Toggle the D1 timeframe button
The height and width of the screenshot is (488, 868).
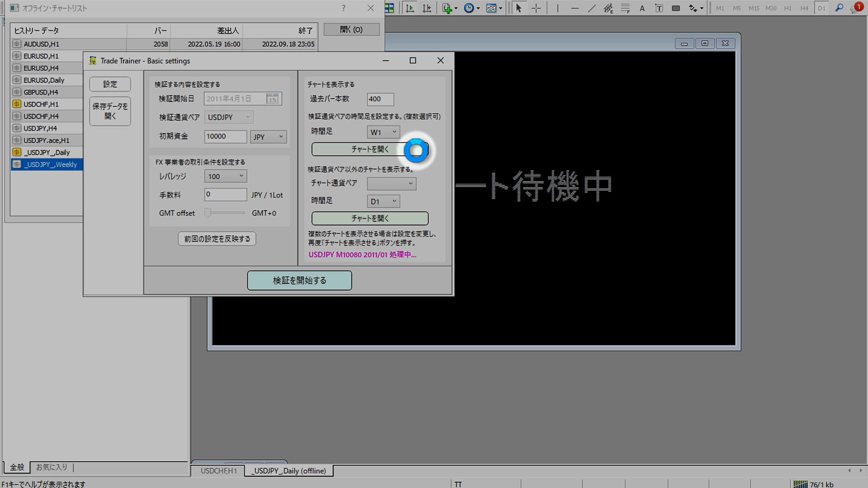821,8
